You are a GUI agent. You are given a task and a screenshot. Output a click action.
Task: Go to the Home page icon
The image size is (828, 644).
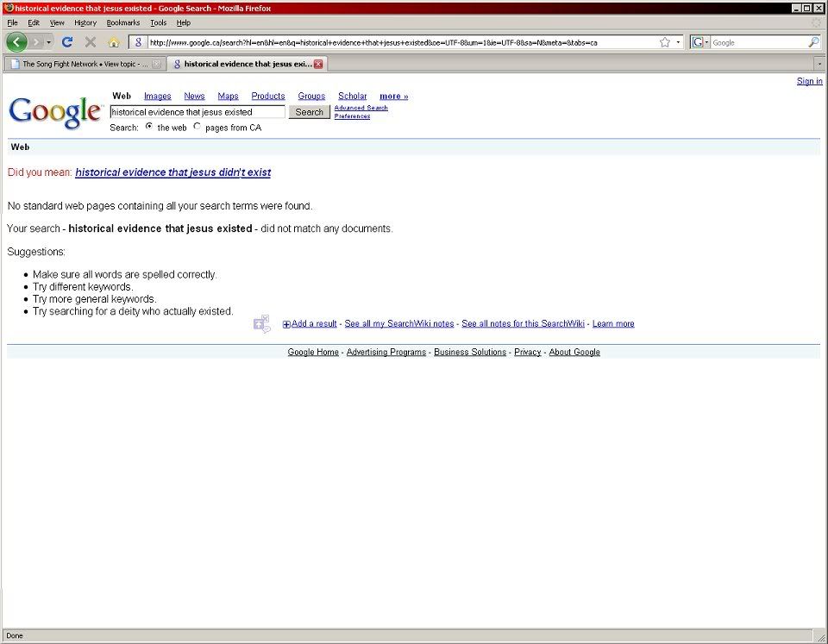click(x=114, y=42)
